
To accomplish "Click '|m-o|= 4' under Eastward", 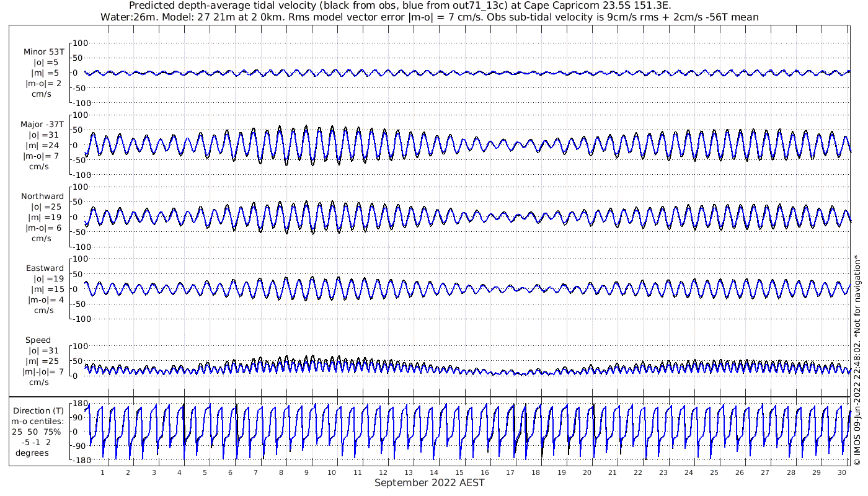I will 46,299.
